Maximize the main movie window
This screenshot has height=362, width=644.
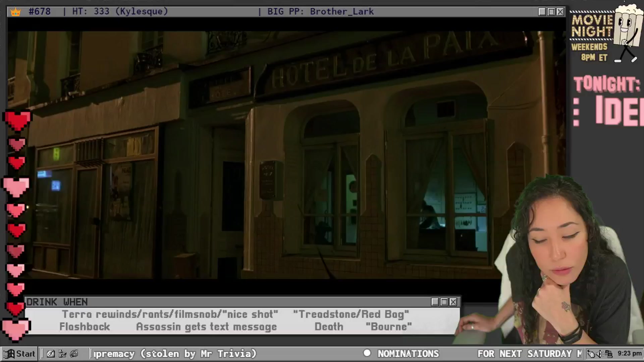551,12
